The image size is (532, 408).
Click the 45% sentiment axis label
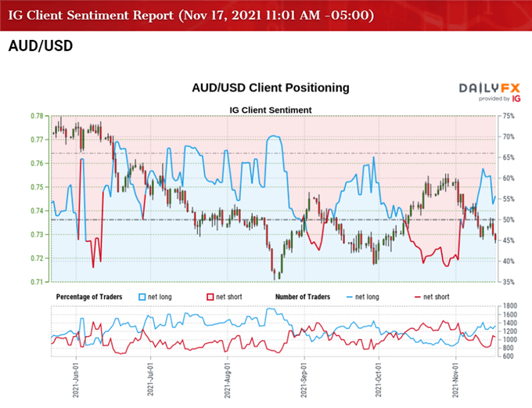coord(509,240)
